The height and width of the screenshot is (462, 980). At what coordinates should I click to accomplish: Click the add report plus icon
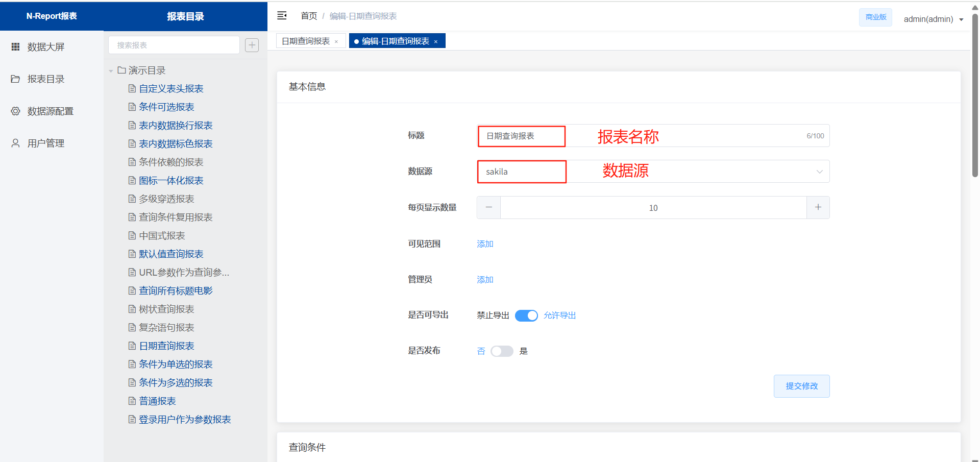point(252,45)
